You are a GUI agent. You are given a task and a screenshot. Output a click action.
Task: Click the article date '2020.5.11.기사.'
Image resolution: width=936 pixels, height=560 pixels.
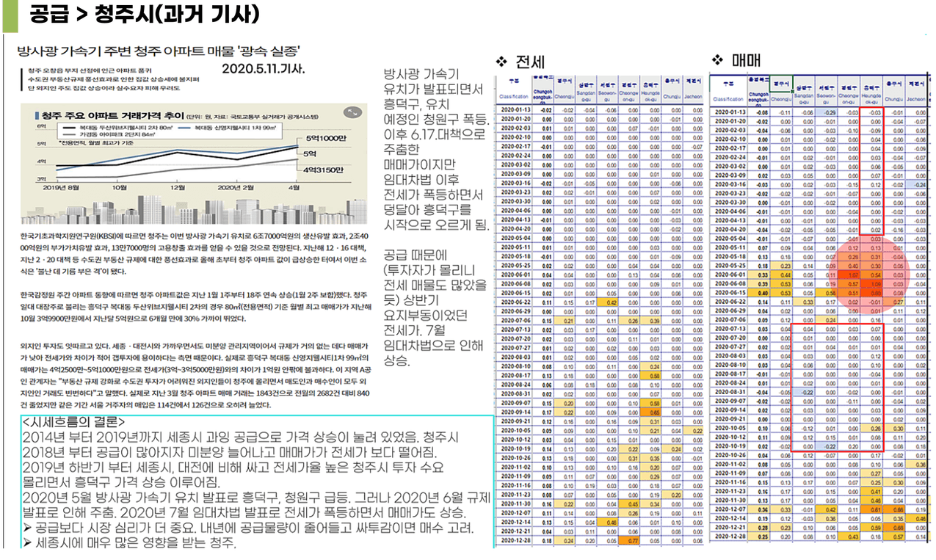coord(264,68)
